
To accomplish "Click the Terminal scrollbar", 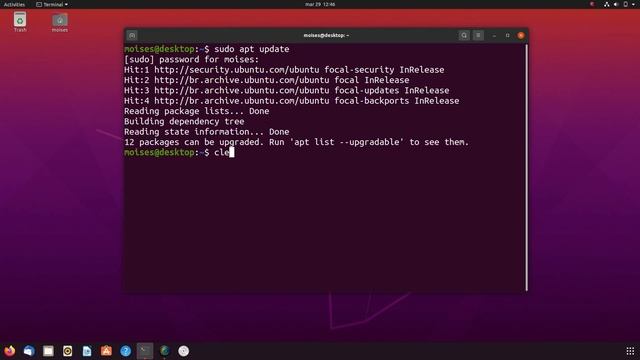I will pos(527,167).
